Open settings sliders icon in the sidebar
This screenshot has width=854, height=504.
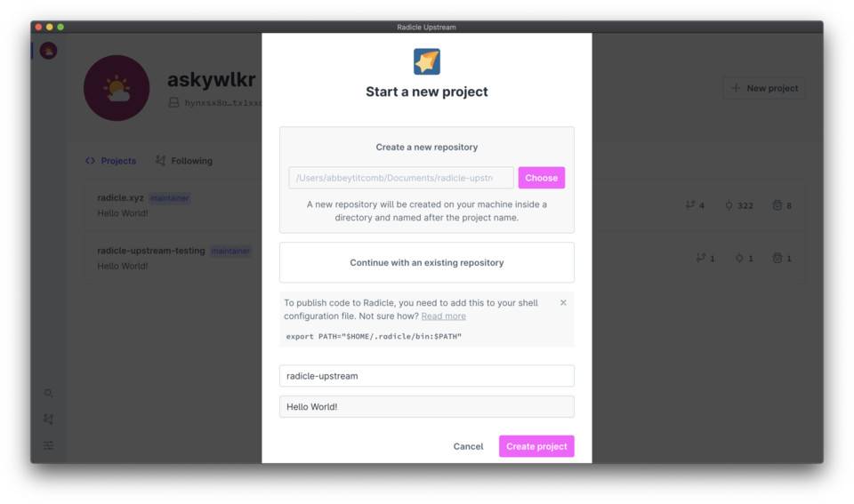(49, 445)
